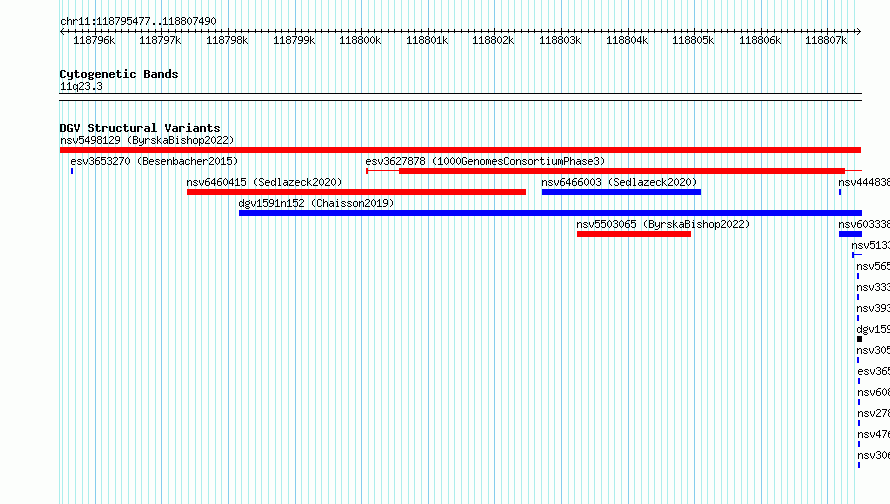Select the short blue nsv603338 bar

click(850, 234)
